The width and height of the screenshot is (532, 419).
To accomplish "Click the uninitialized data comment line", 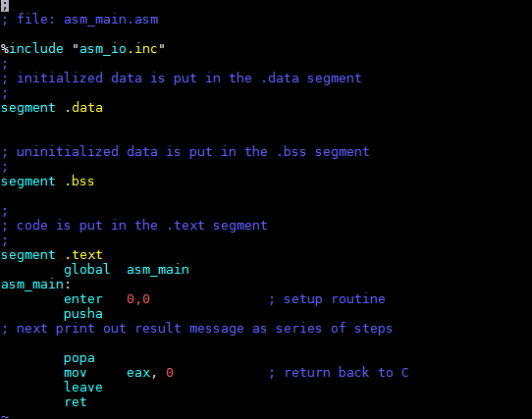I will click(x=186, y=152).
